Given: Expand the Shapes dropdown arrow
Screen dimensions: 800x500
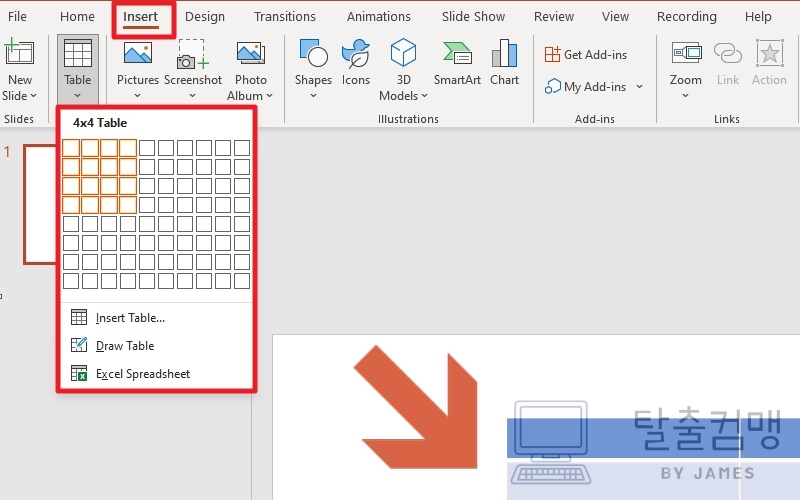Looking at the screenshot, I should (x=313, y=95).
